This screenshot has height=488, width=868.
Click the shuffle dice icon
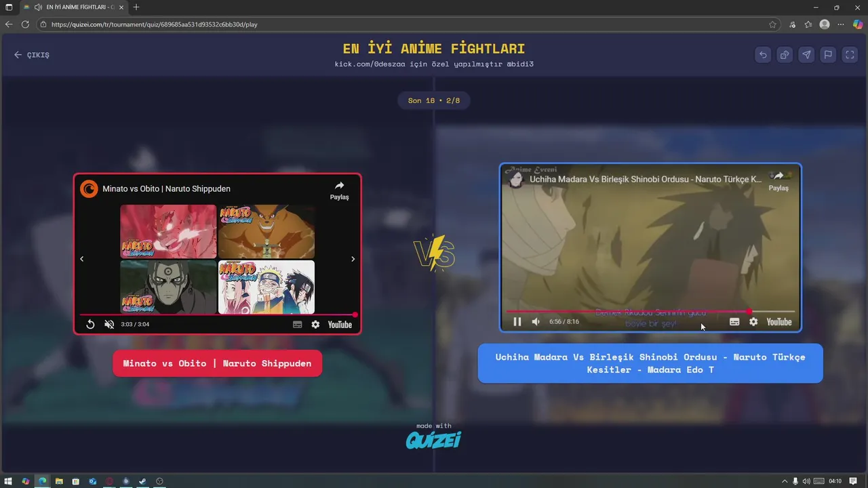785,55
